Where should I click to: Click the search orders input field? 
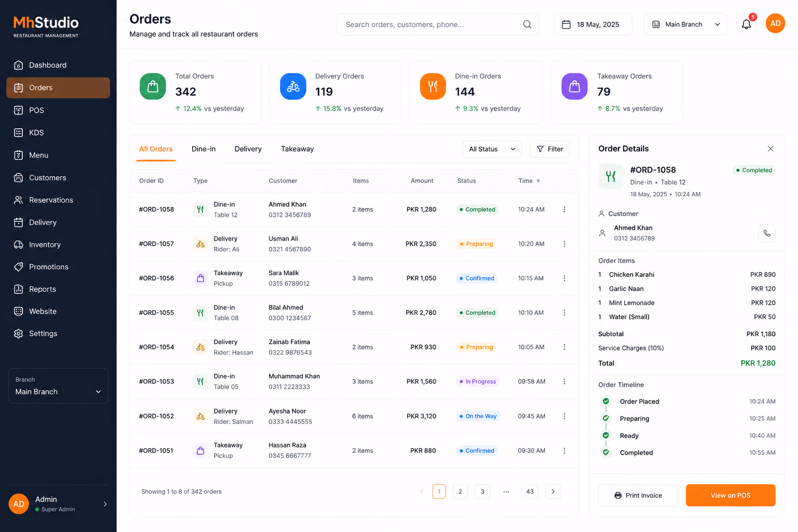click(x=438, y=24)
